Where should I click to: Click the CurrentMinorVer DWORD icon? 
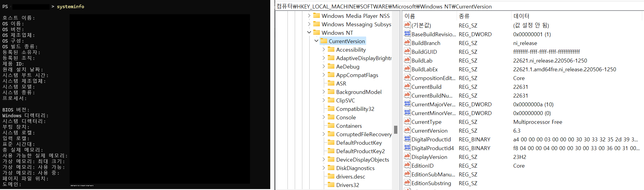pos(407,112)
